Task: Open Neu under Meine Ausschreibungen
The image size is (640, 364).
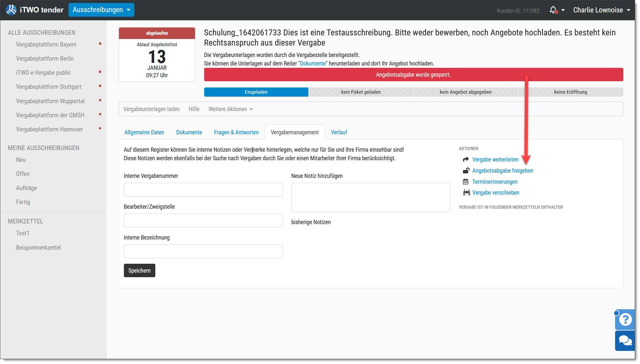Action: click(21, 160)
